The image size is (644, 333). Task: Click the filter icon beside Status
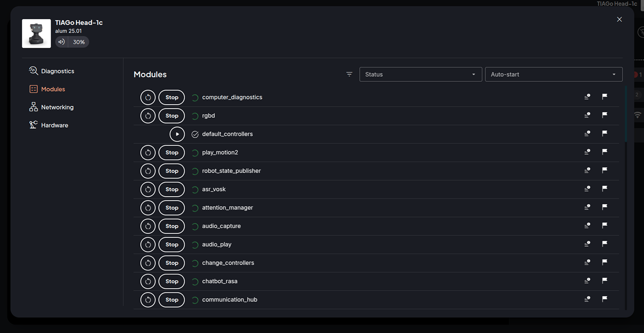(349, 74)
